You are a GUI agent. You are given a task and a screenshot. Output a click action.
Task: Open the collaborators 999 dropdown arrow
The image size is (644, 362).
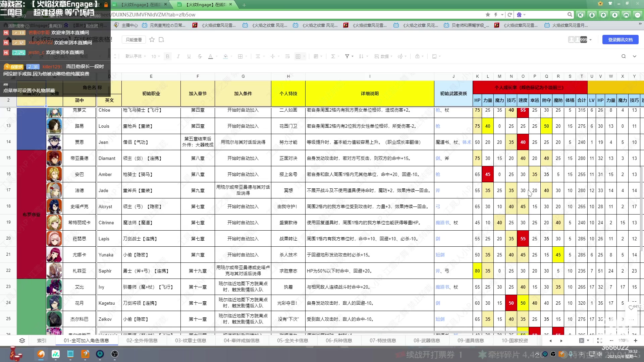[x=590, y=40]
